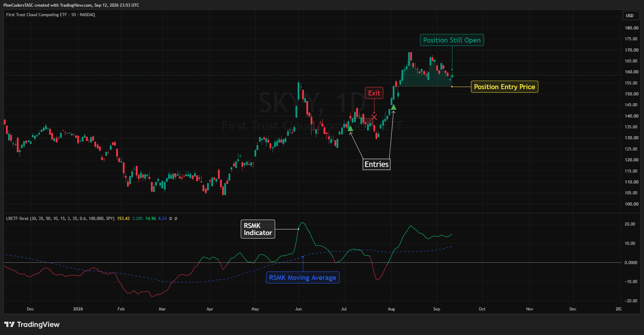Viewport: 644px width, 335px height.
Task: Click the Jun label on time axis
Action: (298, 309)
